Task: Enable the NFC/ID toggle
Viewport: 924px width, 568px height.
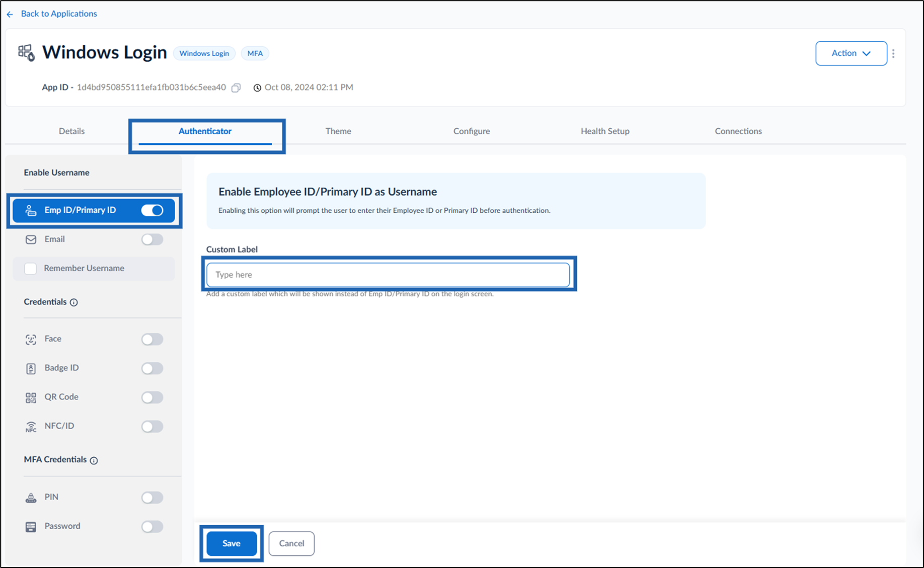Action: click(152, 427)
